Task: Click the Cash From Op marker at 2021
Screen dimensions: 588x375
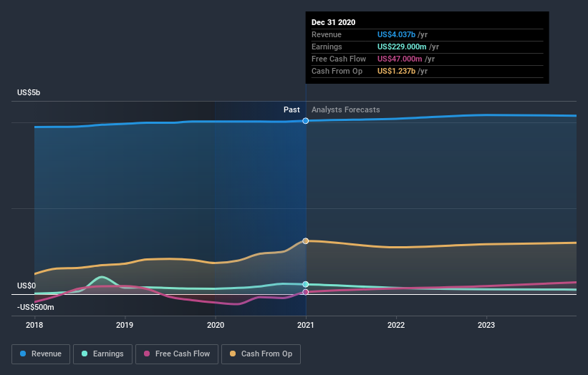Action: tap(306, 241)
